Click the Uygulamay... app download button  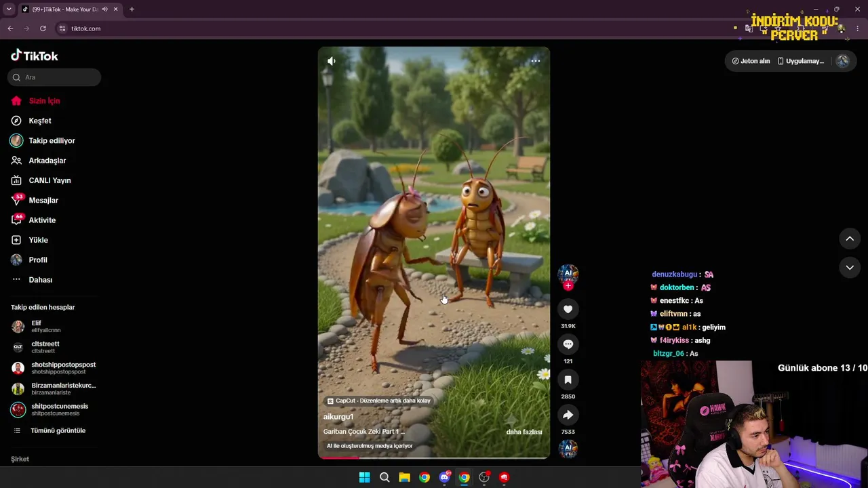[x=801, y=61]
